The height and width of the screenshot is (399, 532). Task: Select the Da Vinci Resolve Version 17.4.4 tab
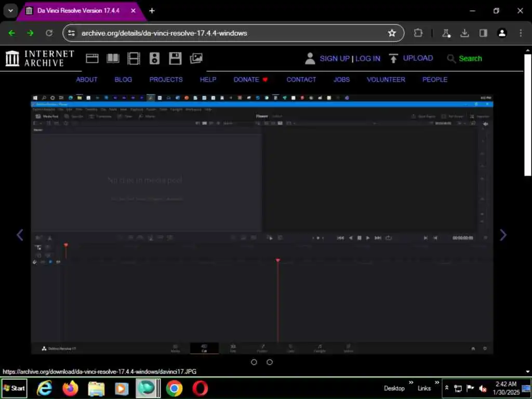click(78, 10)
